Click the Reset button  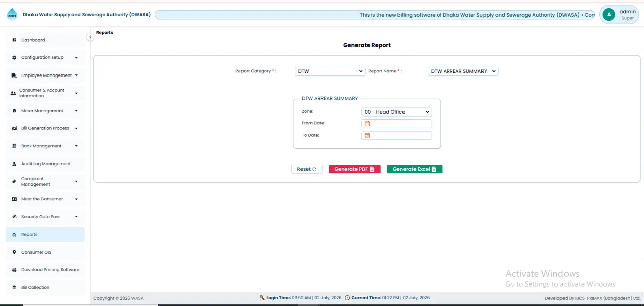click(x=307, y=169)
